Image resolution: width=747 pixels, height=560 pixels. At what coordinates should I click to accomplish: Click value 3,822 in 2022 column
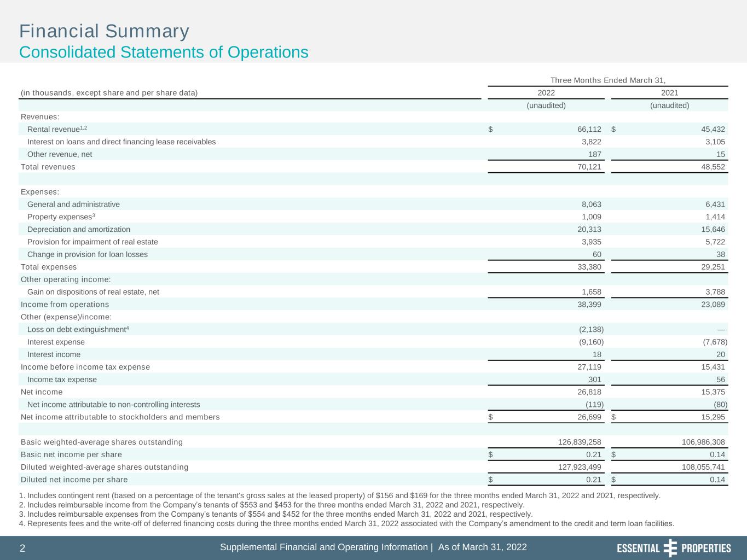click(592, 142)
